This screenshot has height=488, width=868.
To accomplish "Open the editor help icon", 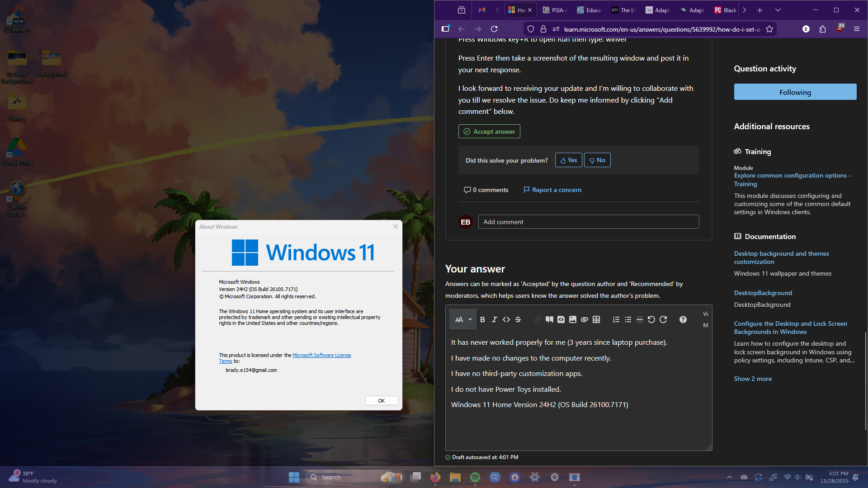I will tap(683, 319).
